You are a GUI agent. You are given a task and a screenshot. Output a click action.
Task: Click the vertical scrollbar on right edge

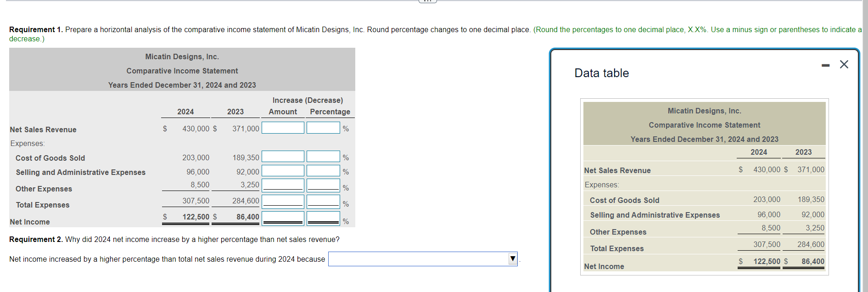tap(865, 146)
